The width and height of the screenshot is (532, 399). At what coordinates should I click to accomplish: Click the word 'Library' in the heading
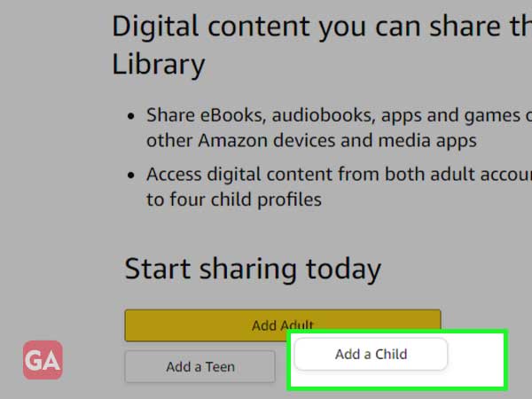pos(159,65)
